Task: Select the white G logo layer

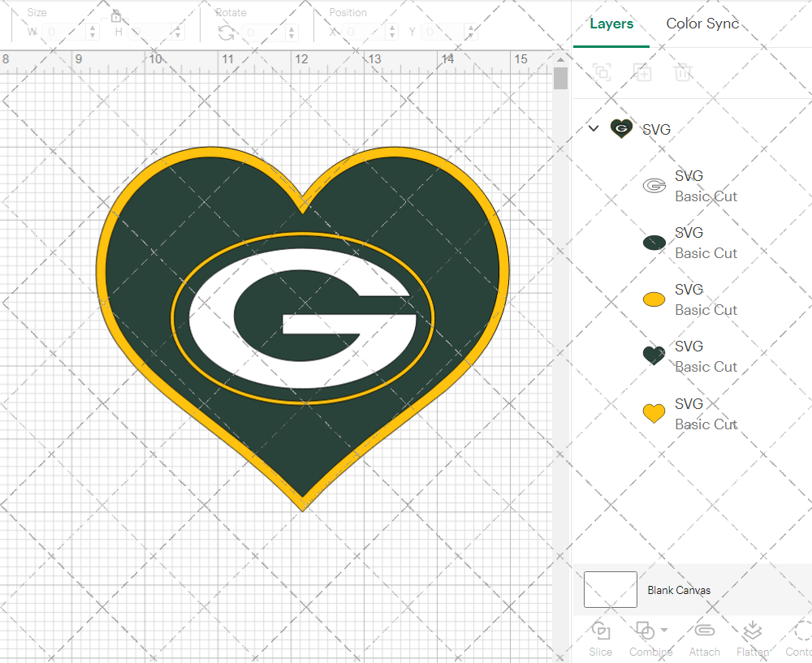Action: click(x=654, y=186)
